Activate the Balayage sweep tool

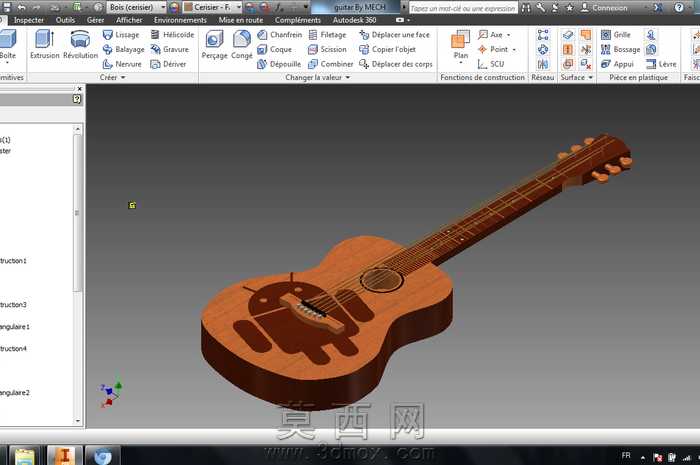tap(123, 49)
